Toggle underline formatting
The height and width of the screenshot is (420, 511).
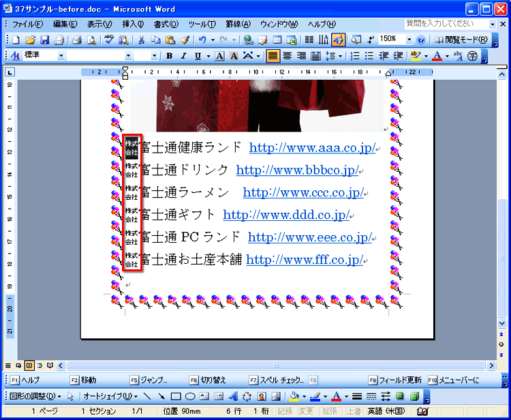[x=198, y=56]
